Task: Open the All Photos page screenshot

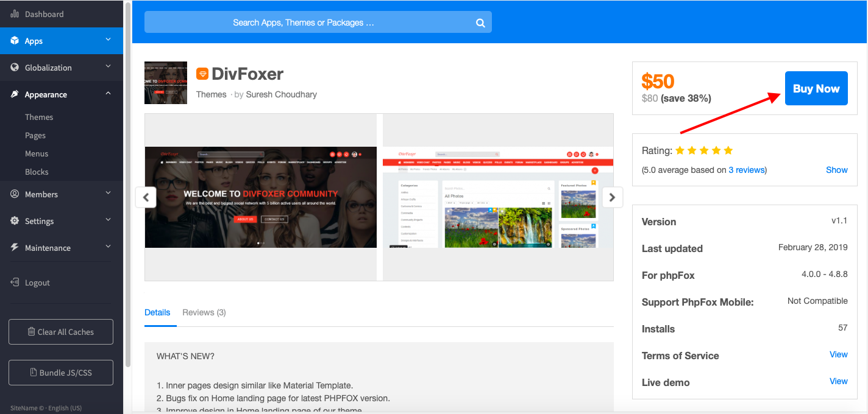Action: click(498, 197)
